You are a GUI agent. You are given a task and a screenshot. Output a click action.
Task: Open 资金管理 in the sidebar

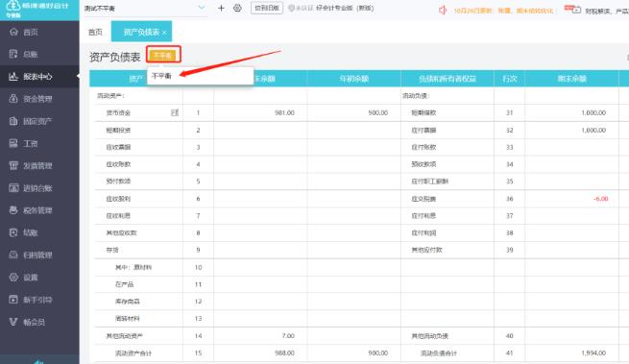(39, 99)
